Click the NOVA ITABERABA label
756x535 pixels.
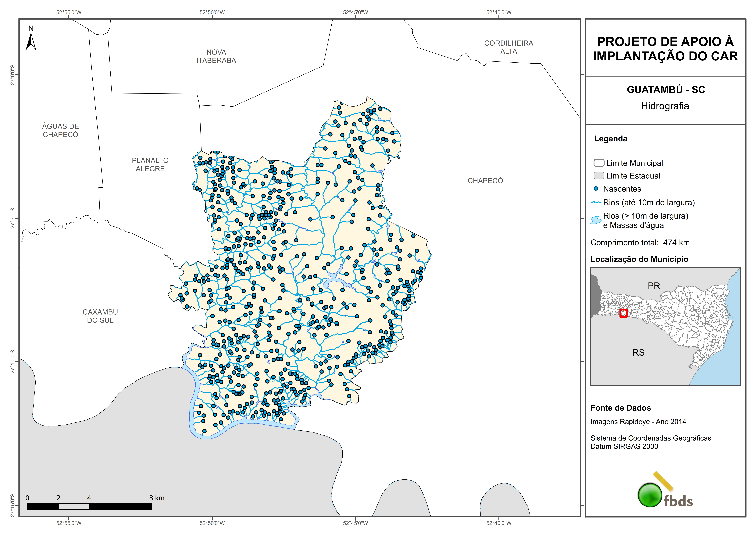(x=216, y=56)
